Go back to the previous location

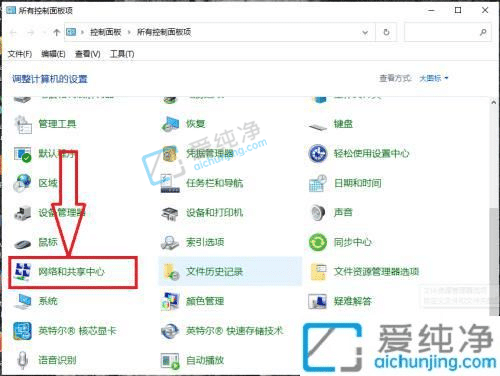[13, 32]
